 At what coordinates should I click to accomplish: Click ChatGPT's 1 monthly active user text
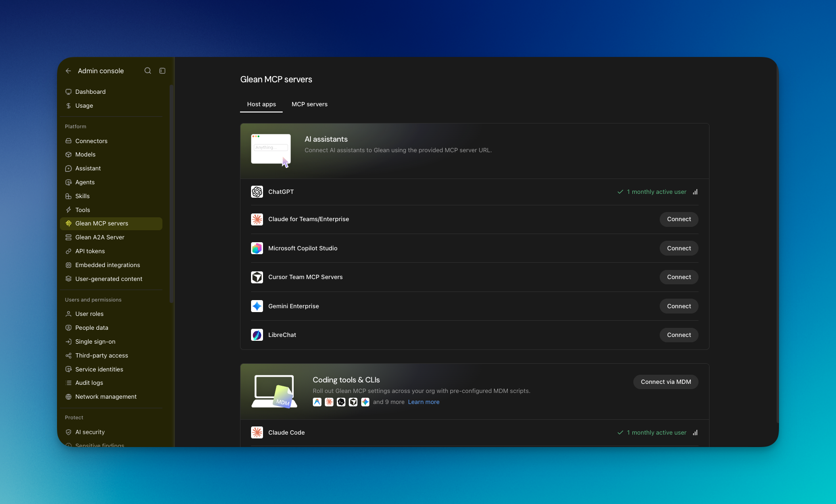point(656,192)
